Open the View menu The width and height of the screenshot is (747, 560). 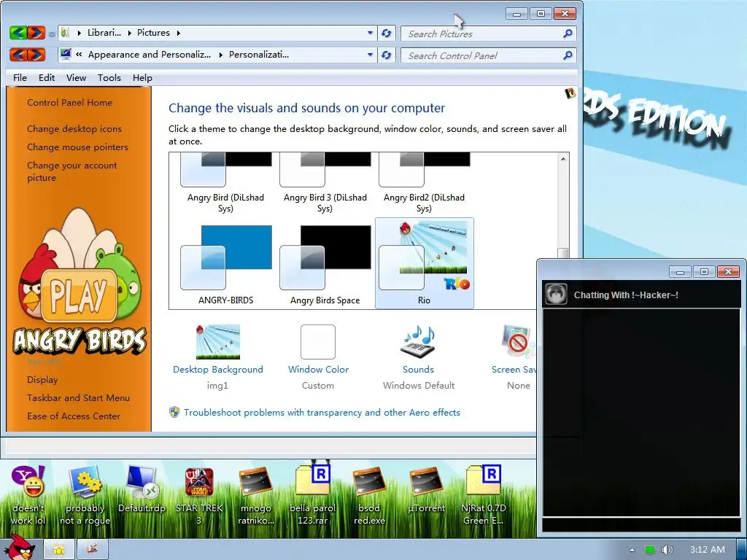[76, 77]
